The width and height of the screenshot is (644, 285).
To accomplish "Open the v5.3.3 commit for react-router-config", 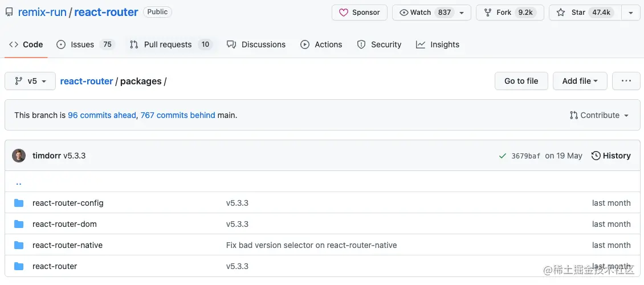I will [238, 203].
